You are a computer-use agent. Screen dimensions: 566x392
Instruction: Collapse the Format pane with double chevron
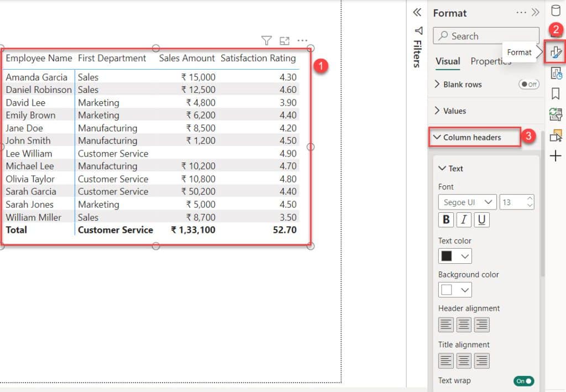coord(535,13)
